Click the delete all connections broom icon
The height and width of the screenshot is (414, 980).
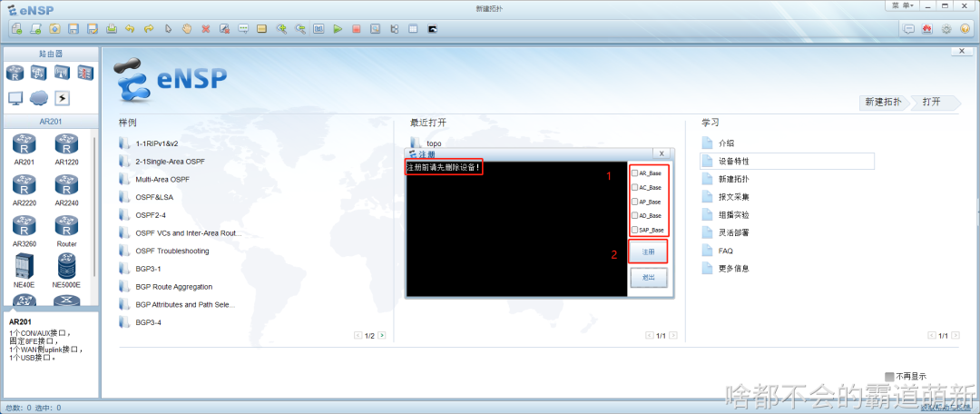224,29
